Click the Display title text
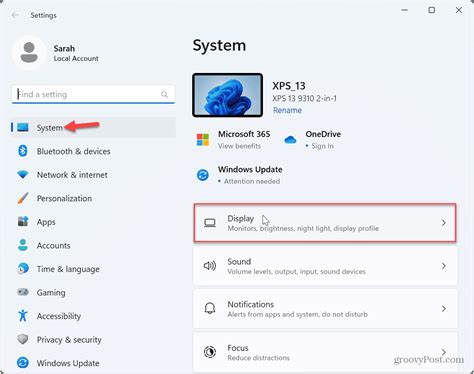 [241, 218]
